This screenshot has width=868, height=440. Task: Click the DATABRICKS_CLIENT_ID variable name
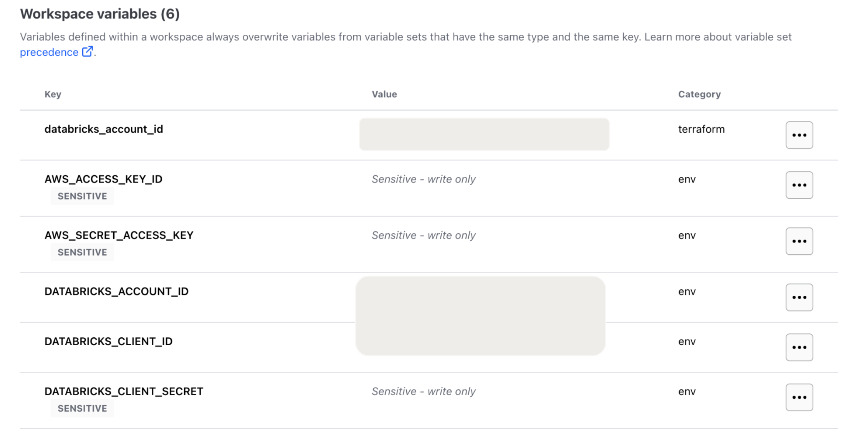[x=108, y=341]
